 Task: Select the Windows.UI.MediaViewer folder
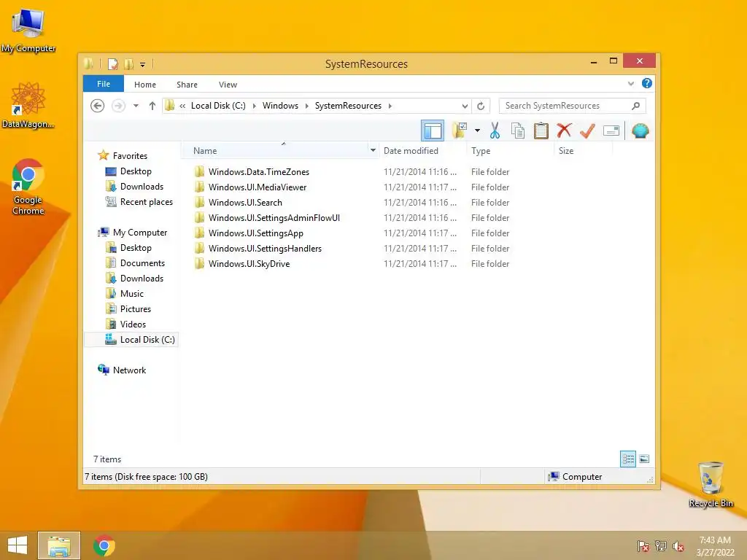258,187
